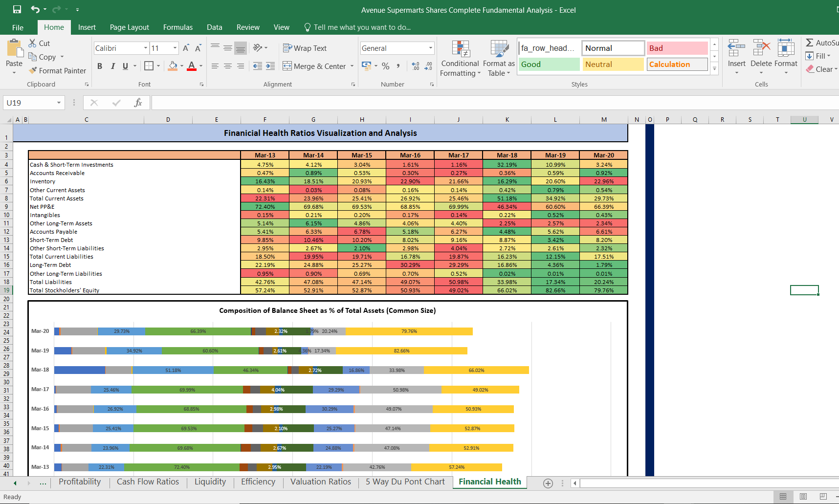The height and width of the screenshot is (504, 839).
Task: Click in the formula bar input
Action: (495, 103)
